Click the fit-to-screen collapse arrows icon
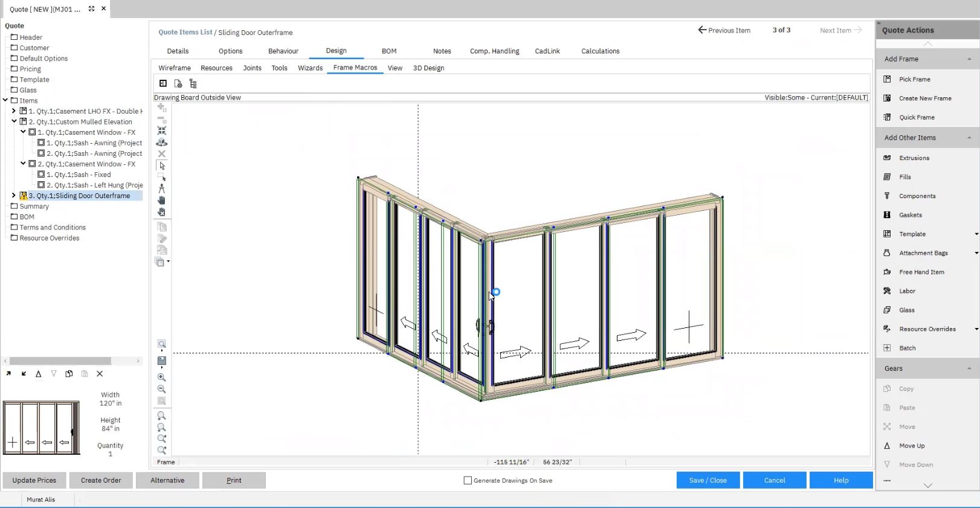980x508 pixels. click(161, 130)
